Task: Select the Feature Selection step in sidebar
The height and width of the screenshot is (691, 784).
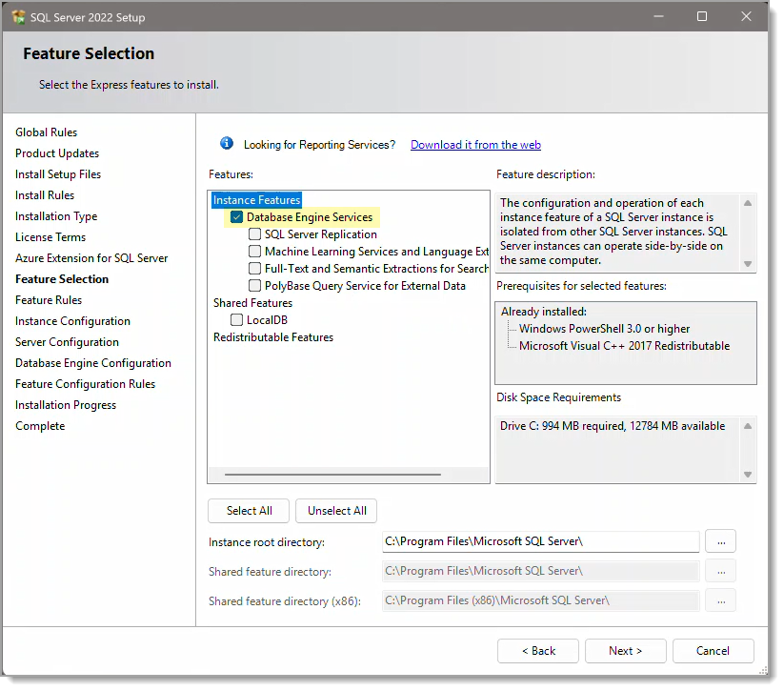Action: [62, 279]
